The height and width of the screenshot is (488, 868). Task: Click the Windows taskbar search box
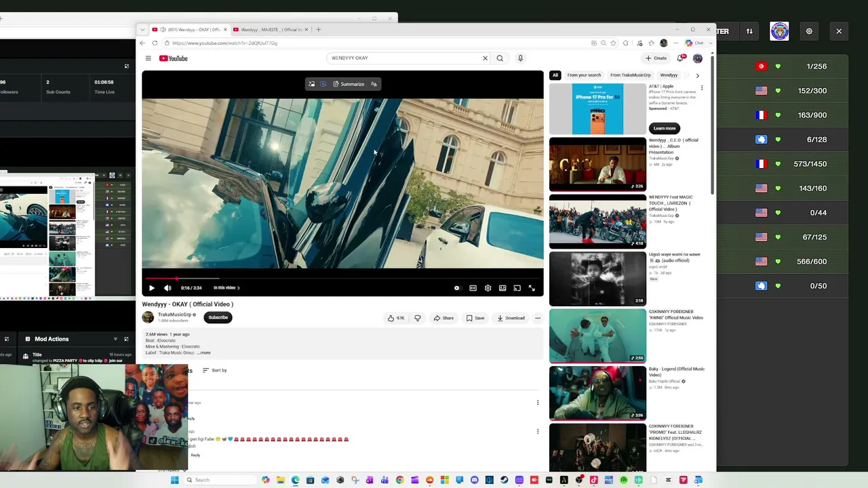(220, 480)
